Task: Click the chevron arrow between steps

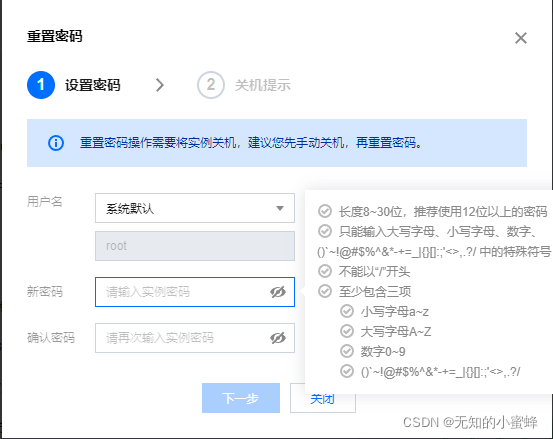Action: coord(160,85)
